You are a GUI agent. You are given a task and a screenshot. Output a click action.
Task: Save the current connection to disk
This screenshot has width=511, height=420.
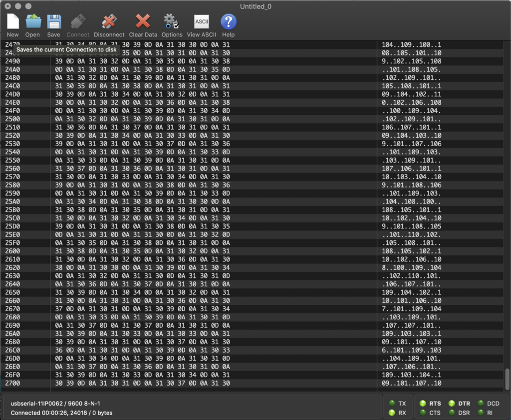pos(53,22)
